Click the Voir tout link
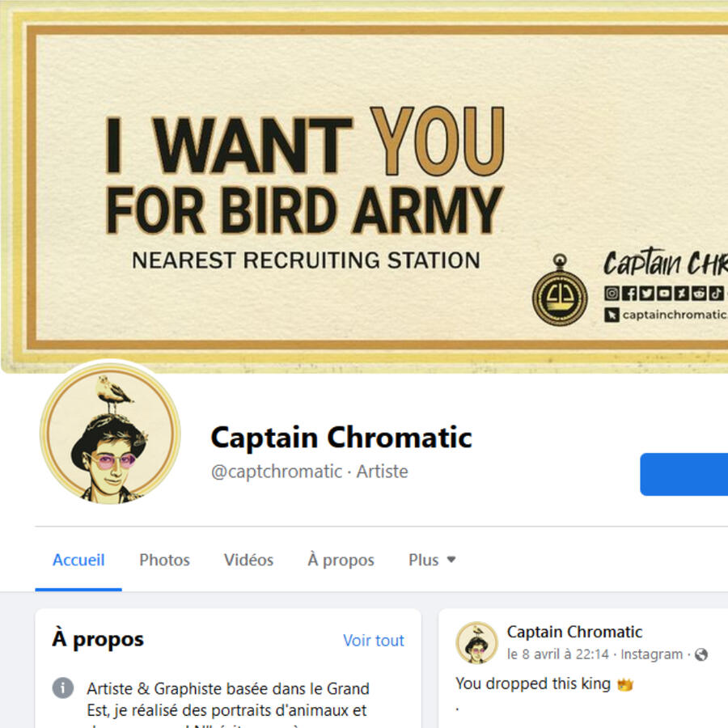 [x=373, y=641]
